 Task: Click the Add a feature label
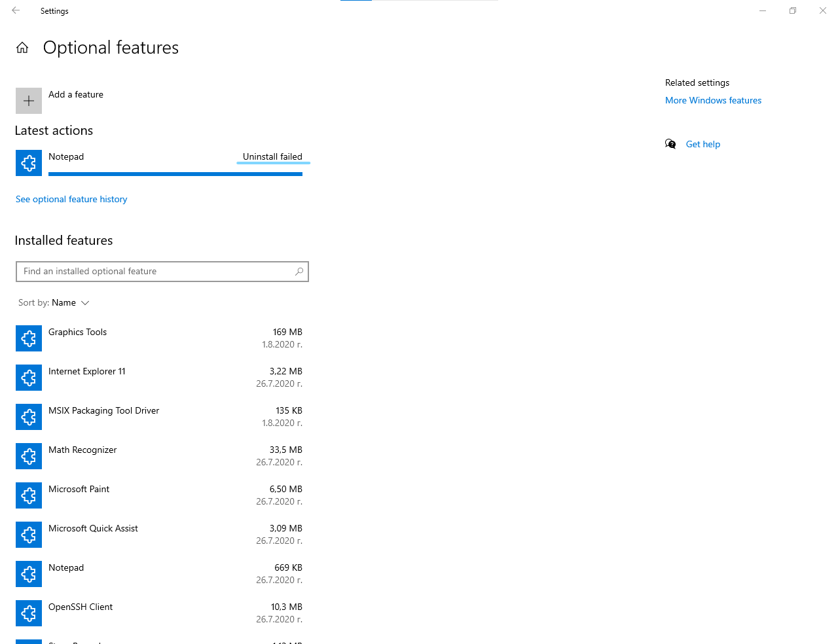76,94
